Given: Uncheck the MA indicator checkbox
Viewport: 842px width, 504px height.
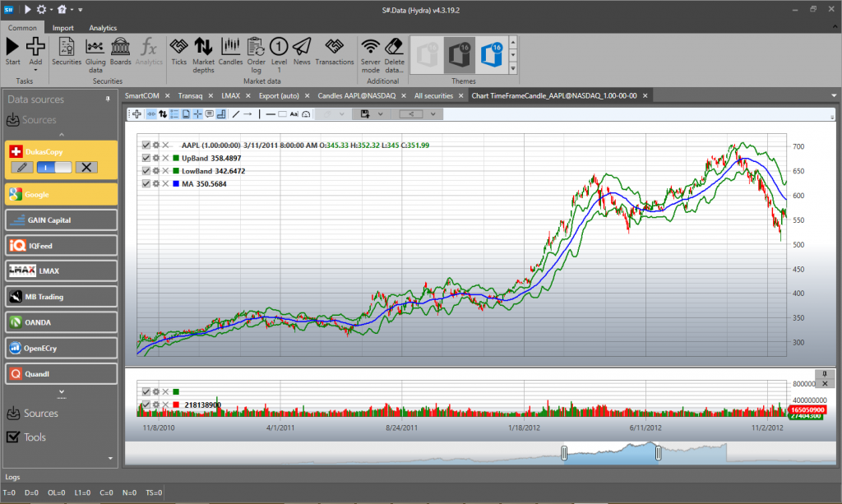Looking at the screenshot, I should click(x=146, y=183).
